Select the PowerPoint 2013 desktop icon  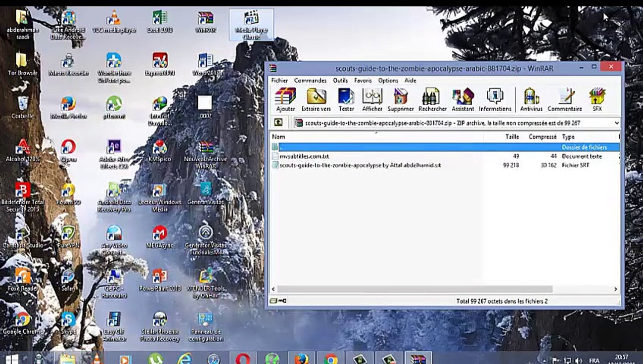(x=160, y=280)
